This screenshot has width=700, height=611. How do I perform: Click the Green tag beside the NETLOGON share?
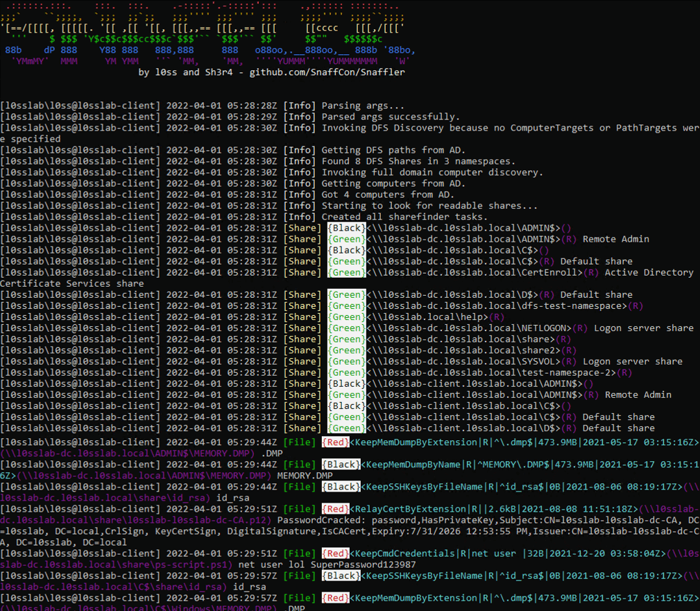[x=346, y=328]
